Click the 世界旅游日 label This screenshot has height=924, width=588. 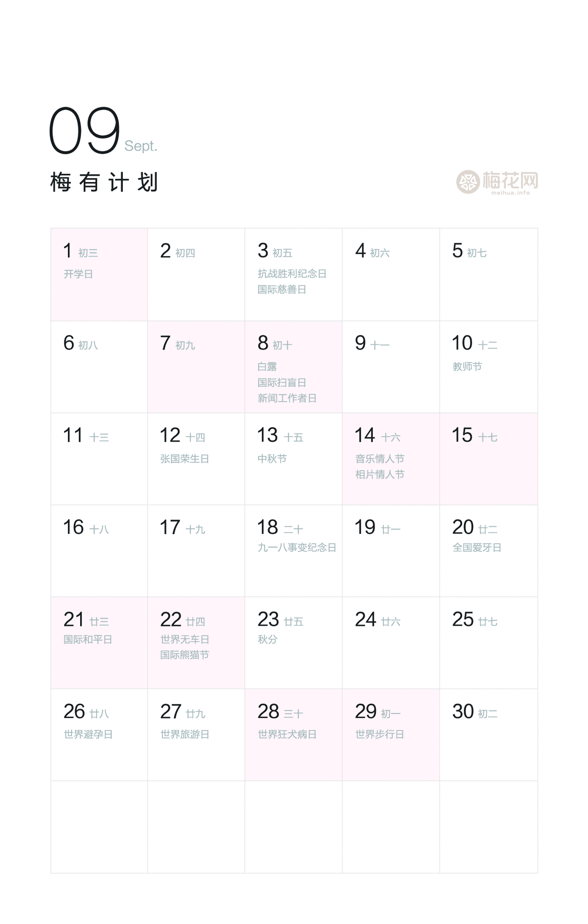[x=184, y=735]
